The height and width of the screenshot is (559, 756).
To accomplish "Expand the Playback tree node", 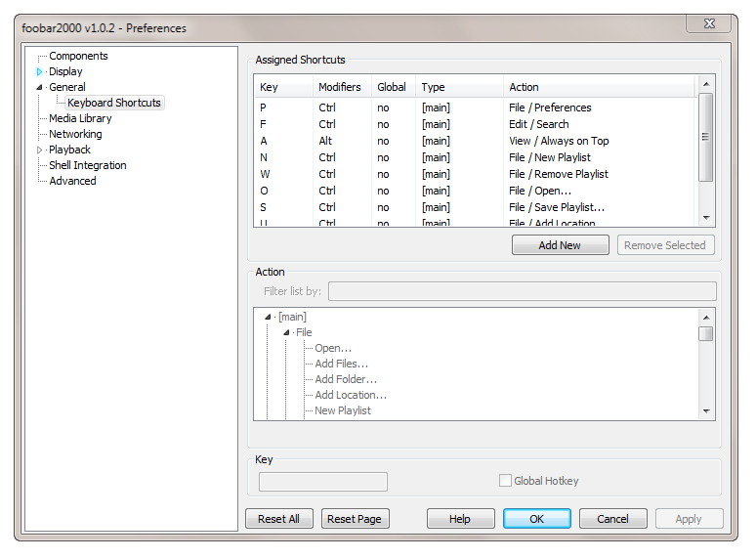I will pos(40,150).
